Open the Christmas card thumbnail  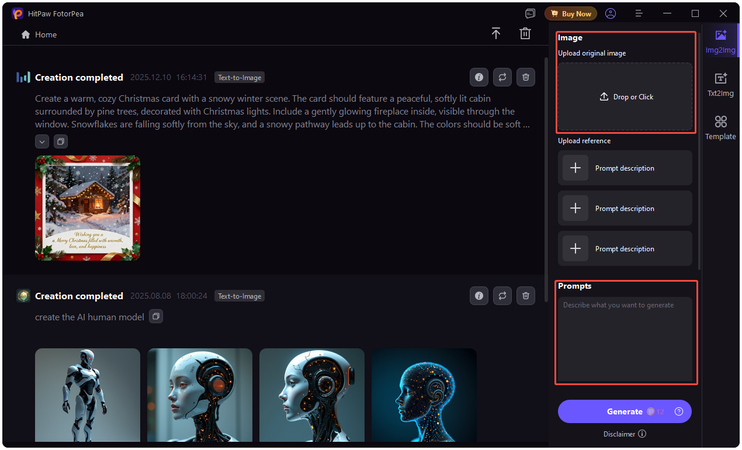(x=88, y=208)
